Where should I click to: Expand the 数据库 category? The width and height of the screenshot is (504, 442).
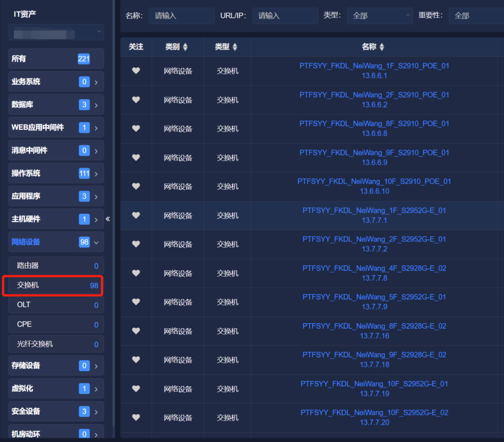click(56, 104)
